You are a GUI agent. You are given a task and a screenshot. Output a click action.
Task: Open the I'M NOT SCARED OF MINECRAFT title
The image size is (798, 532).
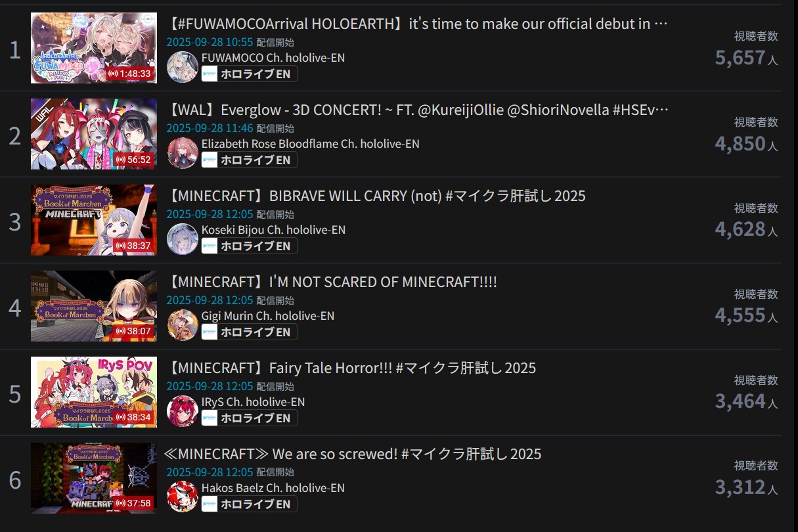(332, 282)
